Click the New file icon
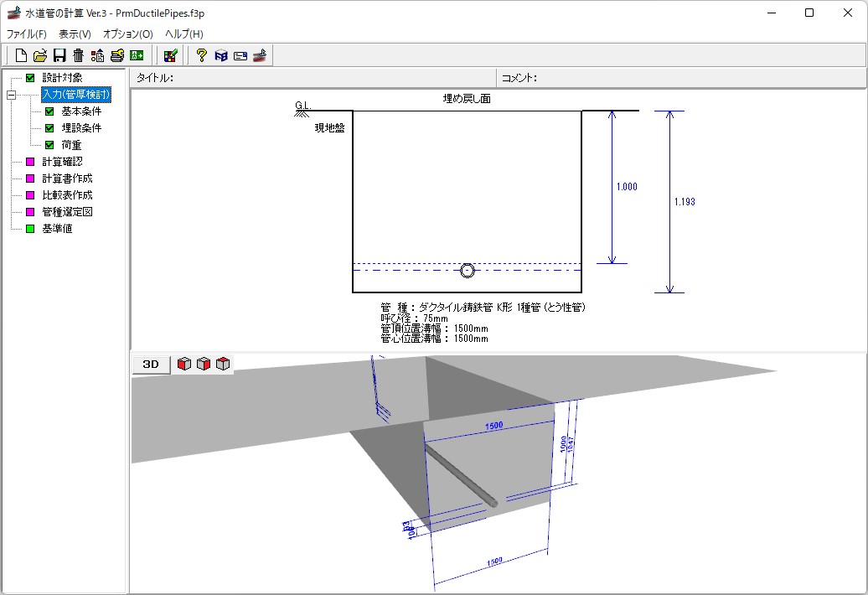Viewport: 868px width, 595px height. [x=22, y=55]
